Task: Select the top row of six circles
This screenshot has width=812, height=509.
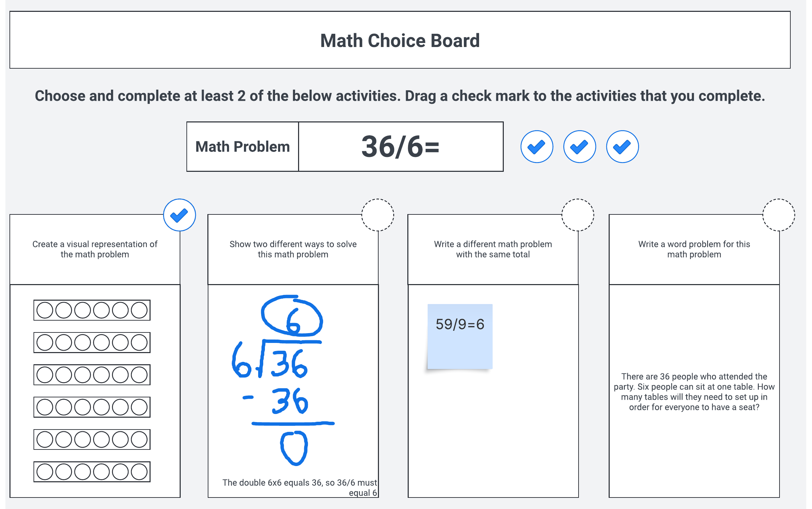Action: (x=92, y=310)
